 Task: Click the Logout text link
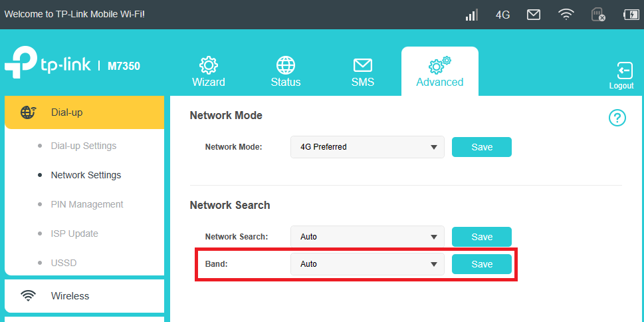[x=621, y=86]
